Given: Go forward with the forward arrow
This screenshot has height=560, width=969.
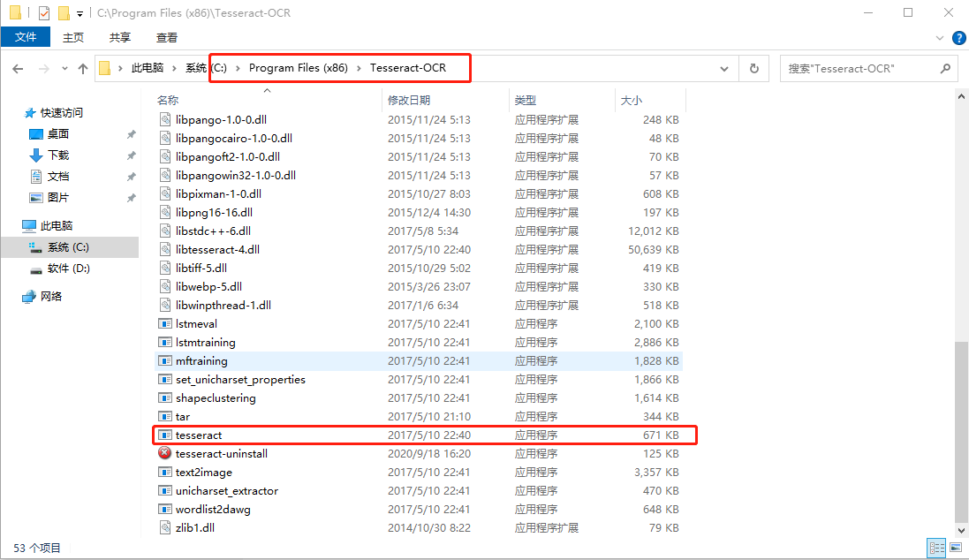Looking at the screenshot, I should tap(44, 69).
